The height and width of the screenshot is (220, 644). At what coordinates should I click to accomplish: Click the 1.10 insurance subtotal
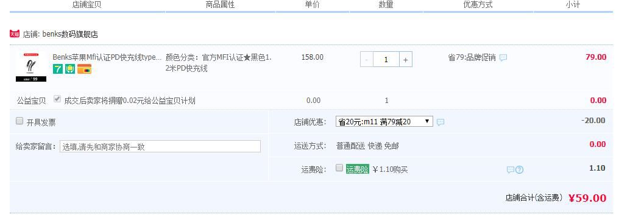pos(597,168)
